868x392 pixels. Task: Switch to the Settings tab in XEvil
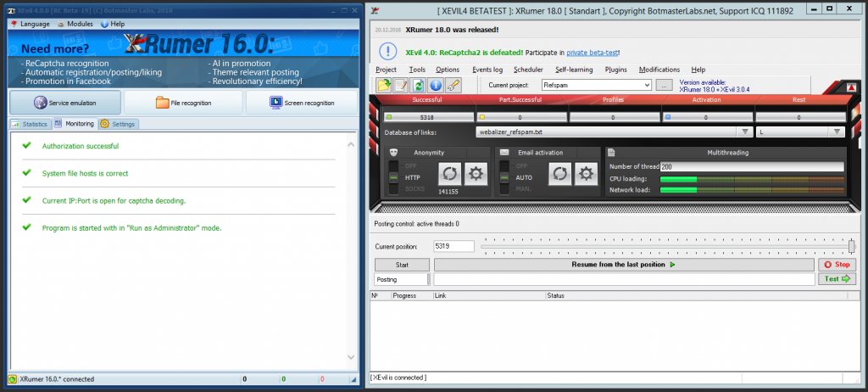pos(119,124)
